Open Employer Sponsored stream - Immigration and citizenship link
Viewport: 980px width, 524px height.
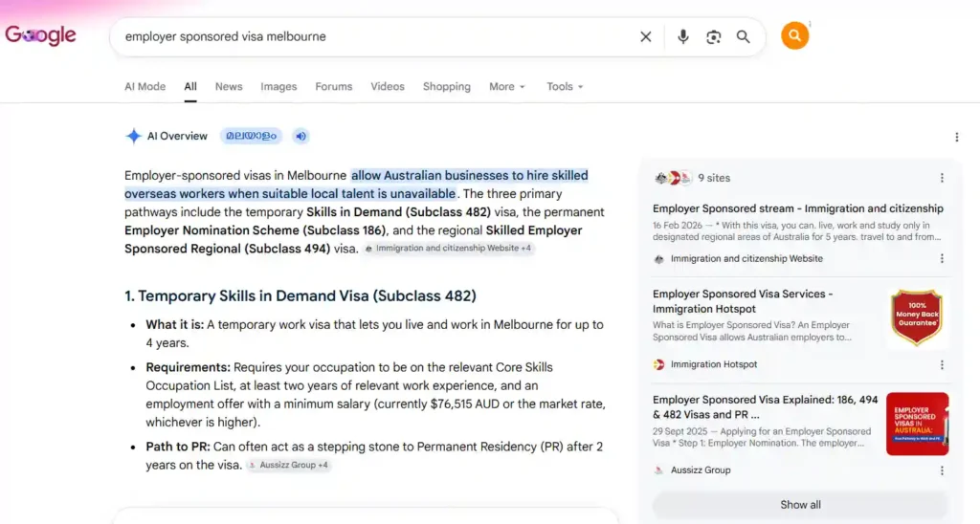click(x=798, y=208)
